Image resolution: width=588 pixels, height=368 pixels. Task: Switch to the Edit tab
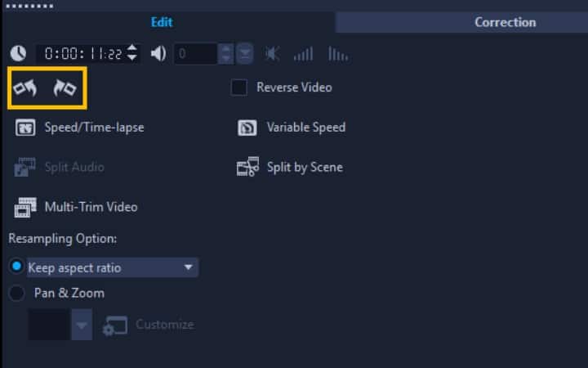pos(162,22)
